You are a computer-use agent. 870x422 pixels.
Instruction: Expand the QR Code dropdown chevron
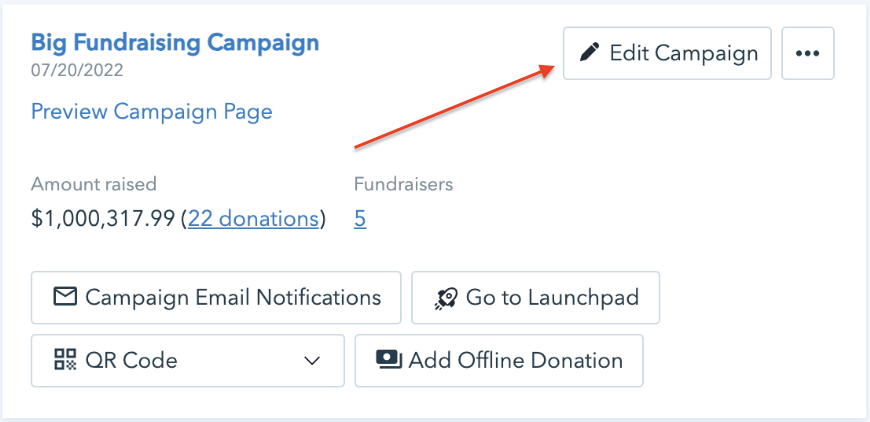coord(312,360)
